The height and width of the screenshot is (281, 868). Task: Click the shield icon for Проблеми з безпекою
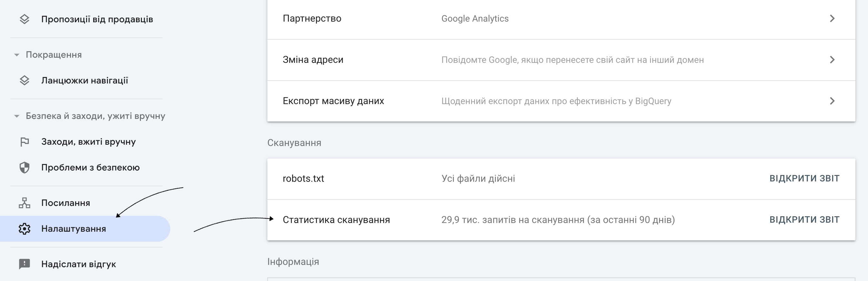tap(24, 168)
